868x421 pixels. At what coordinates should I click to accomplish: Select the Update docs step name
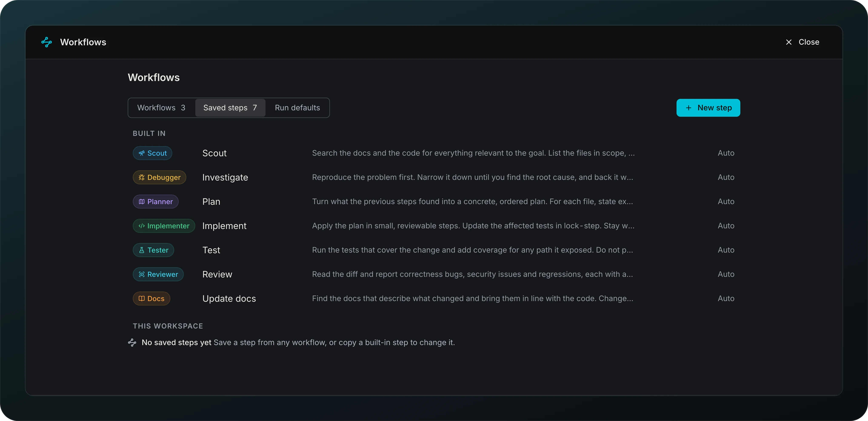pyautogui.click(x=229, y=299)
